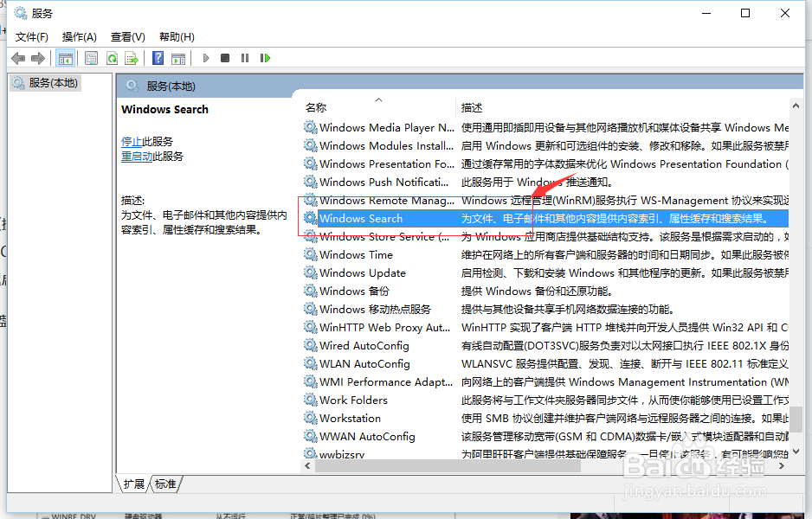Click gear icon beside Work Folders
The image size is (812, 519).
pyautogui.click(x=310, y=400)
